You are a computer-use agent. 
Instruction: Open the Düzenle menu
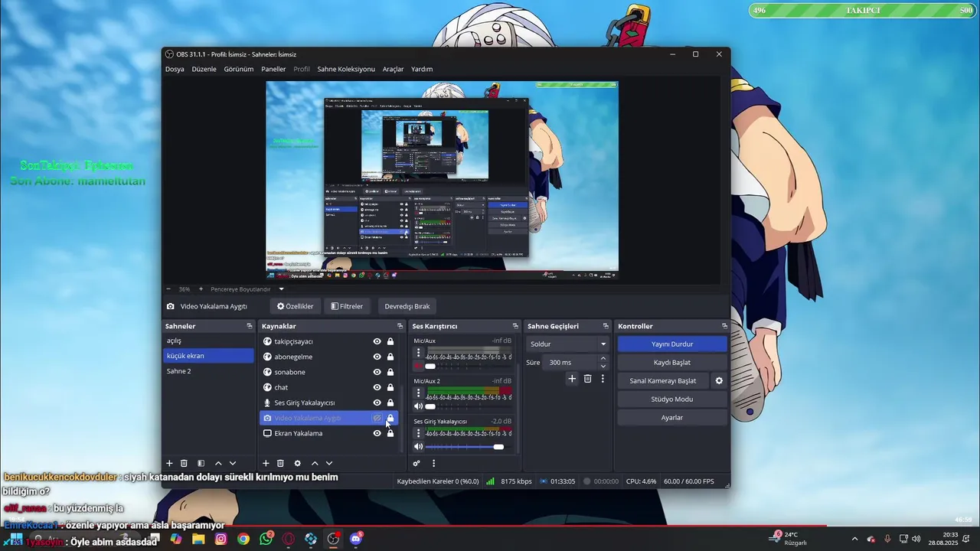(204, 69)
